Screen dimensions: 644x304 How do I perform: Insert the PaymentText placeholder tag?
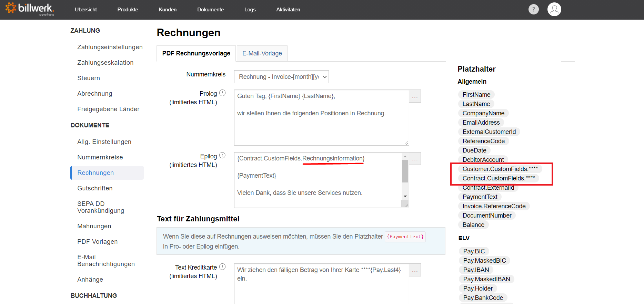[x=480, y=197]
